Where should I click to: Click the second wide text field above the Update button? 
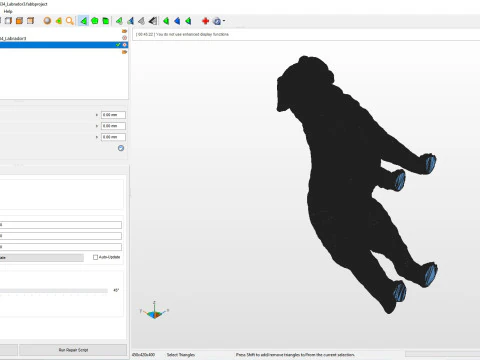(61, 236)
